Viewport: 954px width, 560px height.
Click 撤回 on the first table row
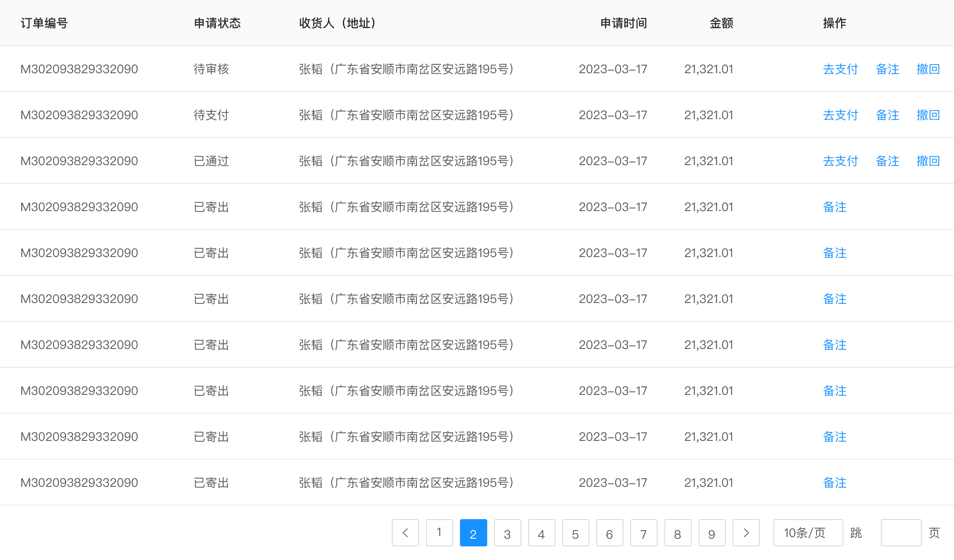click(928, 69)
